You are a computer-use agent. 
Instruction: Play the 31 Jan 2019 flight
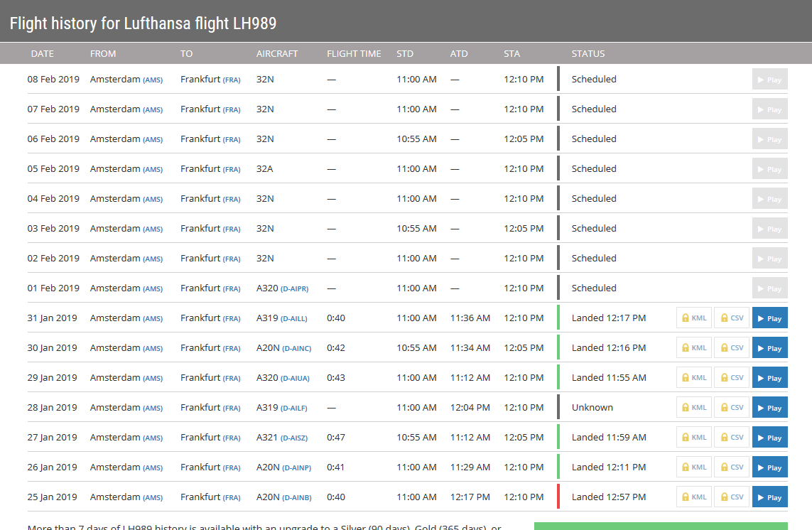(x=769, y=318)
